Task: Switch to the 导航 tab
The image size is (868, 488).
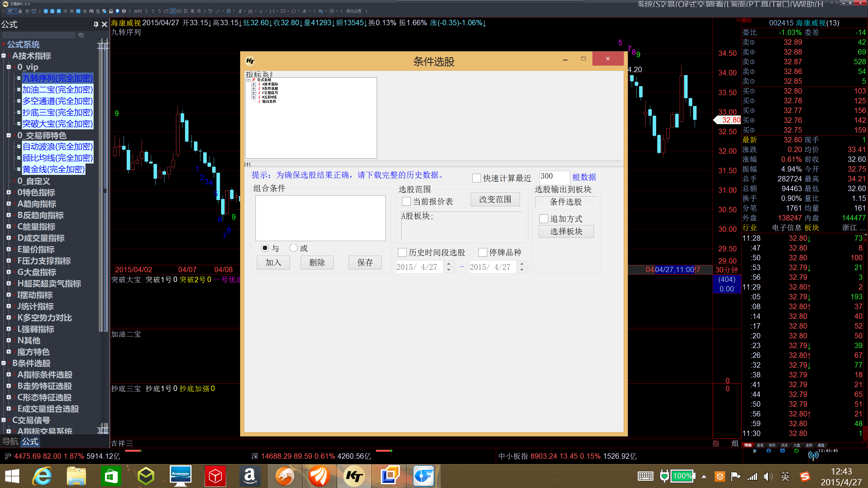Action: [x=10, y=441]
